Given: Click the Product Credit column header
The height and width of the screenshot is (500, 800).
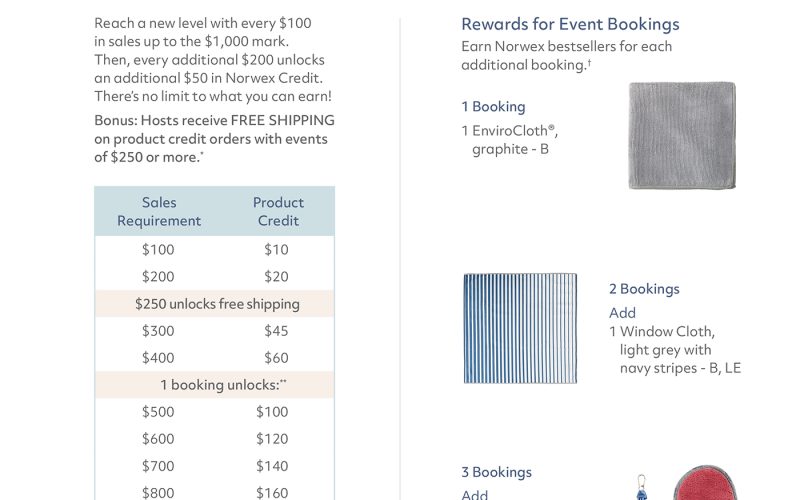Looking at the screenshot, I should coord(278,211).
